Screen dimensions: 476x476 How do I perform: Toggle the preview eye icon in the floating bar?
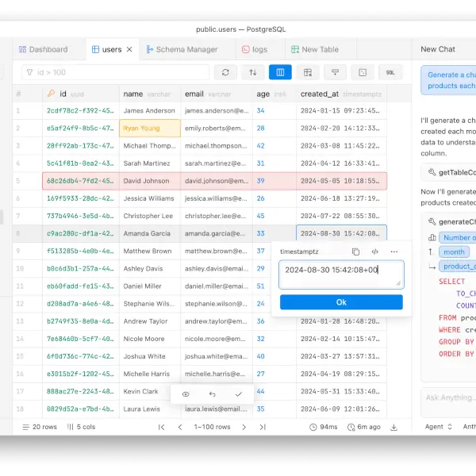(186, 393)
